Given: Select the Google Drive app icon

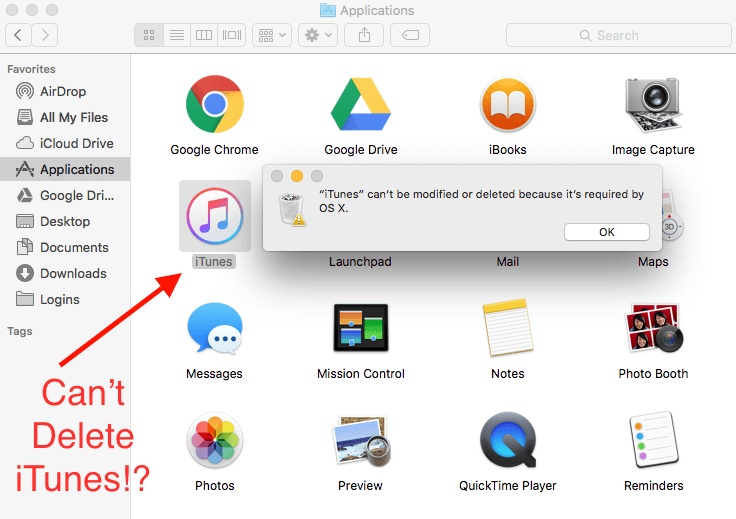Looking at the screenshot, I should pos(360,104).
